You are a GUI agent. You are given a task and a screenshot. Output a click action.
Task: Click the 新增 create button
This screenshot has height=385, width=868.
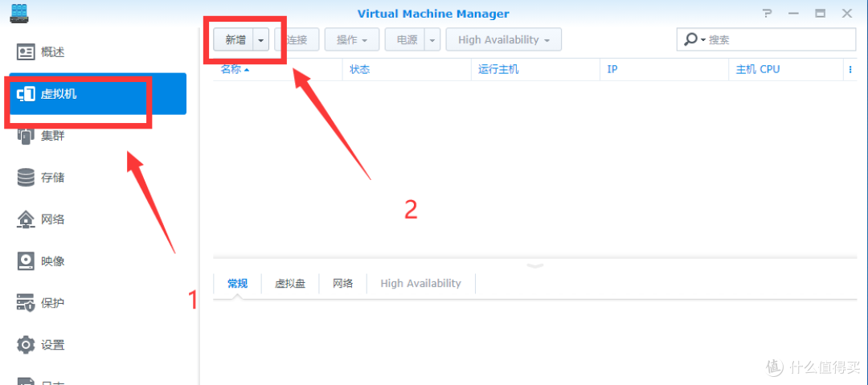pos(233,40)
